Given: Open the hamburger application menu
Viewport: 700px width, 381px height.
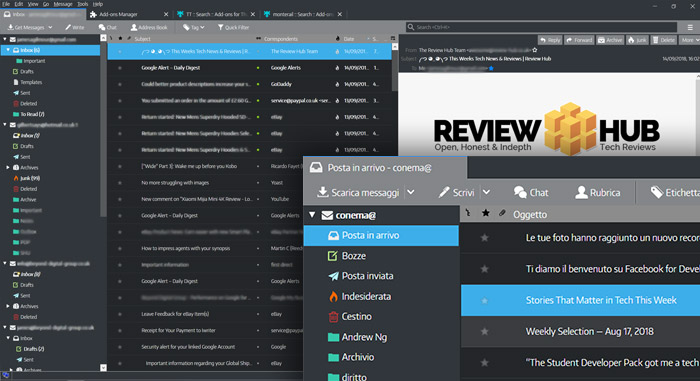Looking at the screenshot, I should 690,27.
